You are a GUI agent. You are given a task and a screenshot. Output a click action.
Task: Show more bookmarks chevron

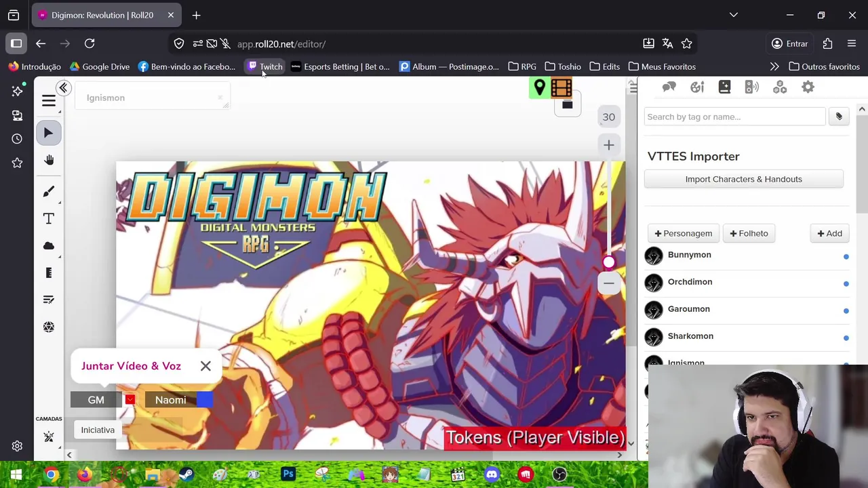pos(774,66)
